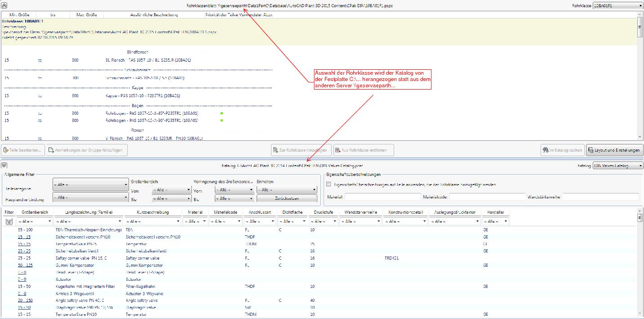The width and height of the screenshot is (644, 319).
Task: Open Konstruktionsdetail column filter dropdown
Action: [405, 221]
